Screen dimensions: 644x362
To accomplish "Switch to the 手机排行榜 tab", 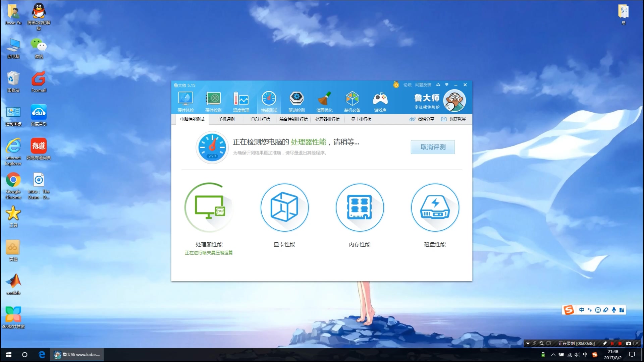I will click(x=260, y=119).
